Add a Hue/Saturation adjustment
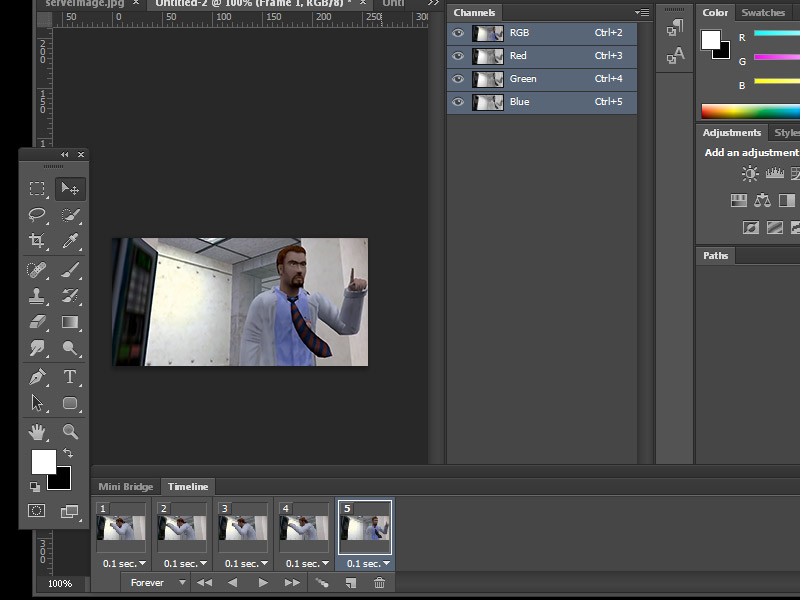Screen dimensions: 800x600 tap(738, 201)
